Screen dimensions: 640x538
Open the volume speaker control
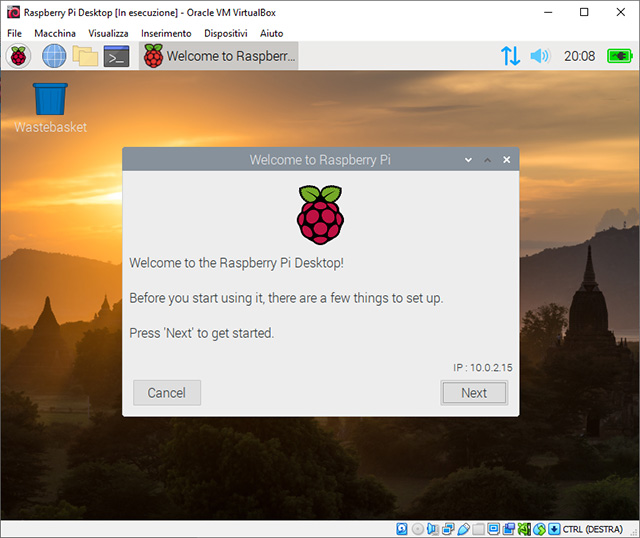540,56
